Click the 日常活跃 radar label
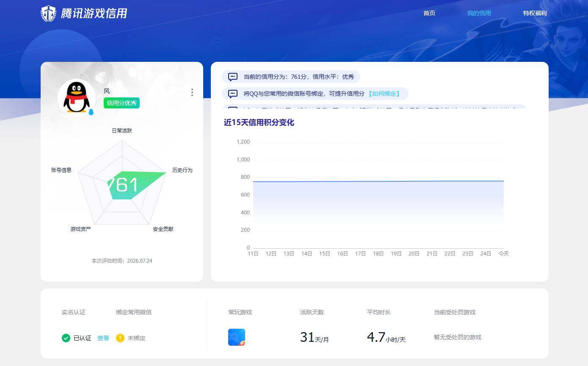This screenshot has height=366, width=588. 122,130
